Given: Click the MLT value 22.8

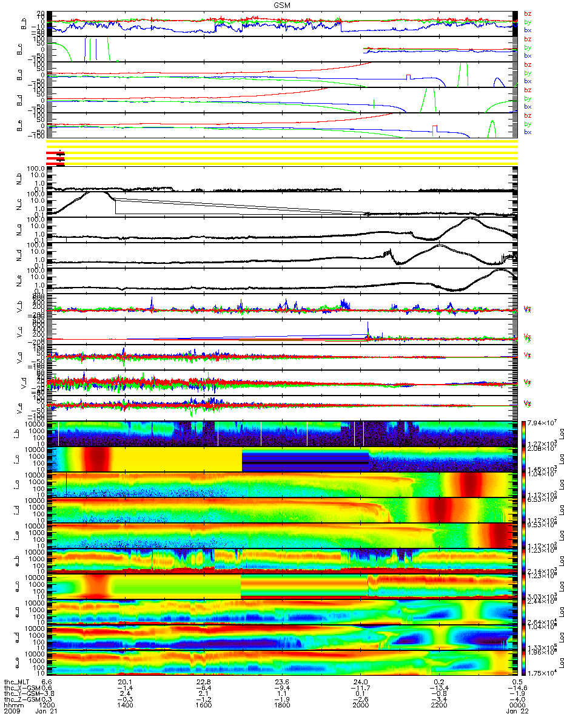Looking at the screenshot, I should tap(203, 681).
